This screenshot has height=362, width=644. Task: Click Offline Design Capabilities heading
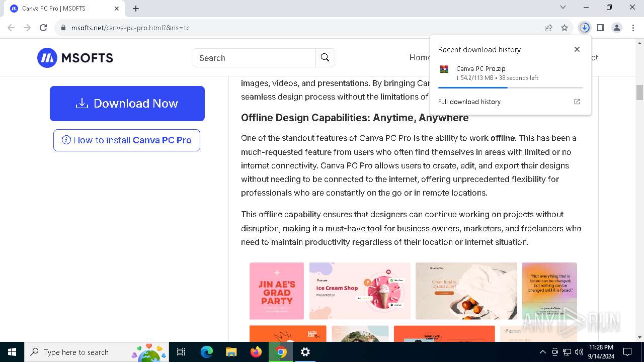(x=355, y=118)
